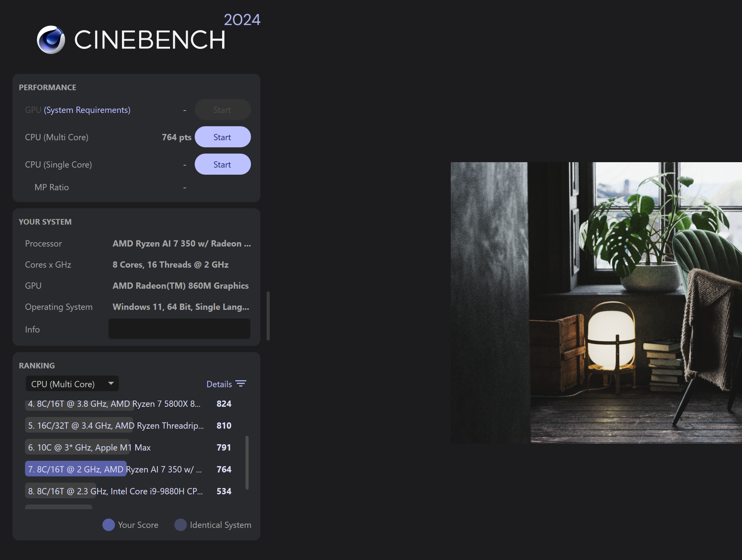The width and height of the screenshot is (742, 560).
Task: Select ranking entry AMD Ryzen 7 5800X
Action: click(129, 404)
